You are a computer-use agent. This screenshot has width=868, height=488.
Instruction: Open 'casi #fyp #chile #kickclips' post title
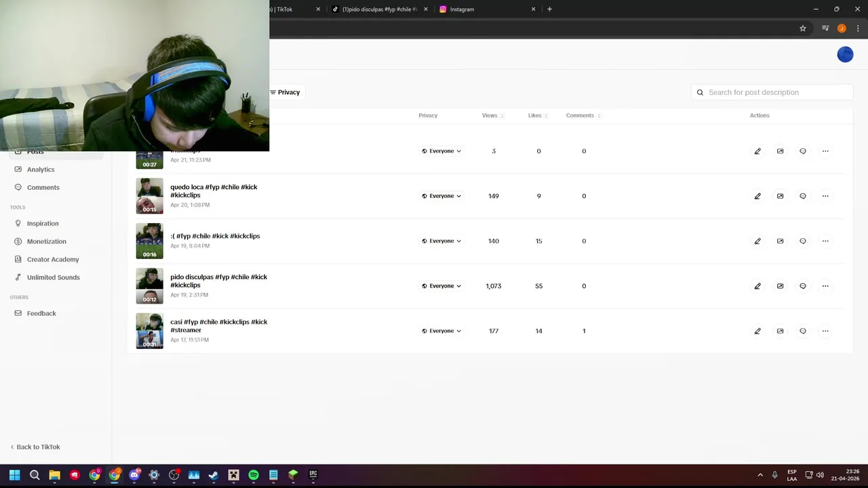point(218,326)
